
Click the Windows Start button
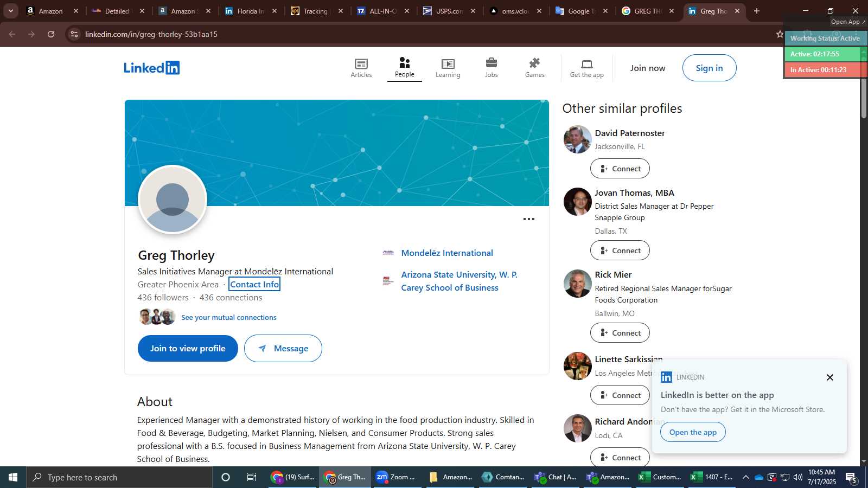tap(13, 477)
